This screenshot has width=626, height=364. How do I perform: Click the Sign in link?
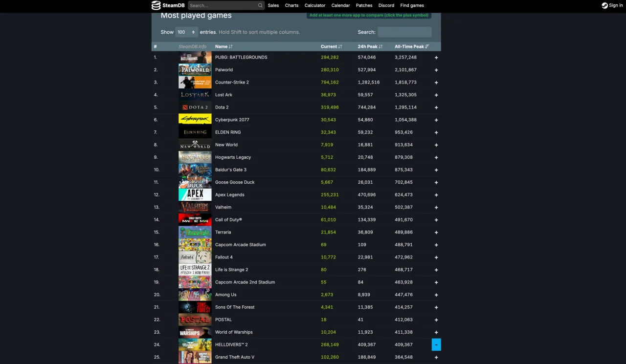[616, 5]
